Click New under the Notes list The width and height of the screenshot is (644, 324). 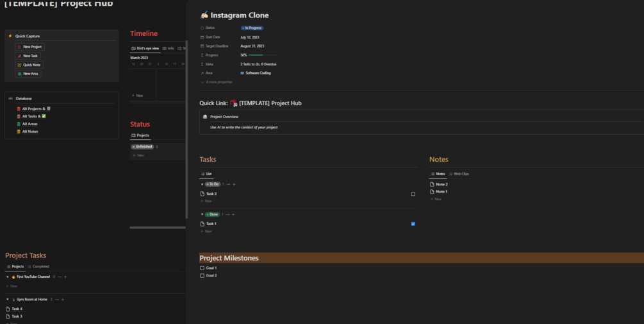point(436,199)
